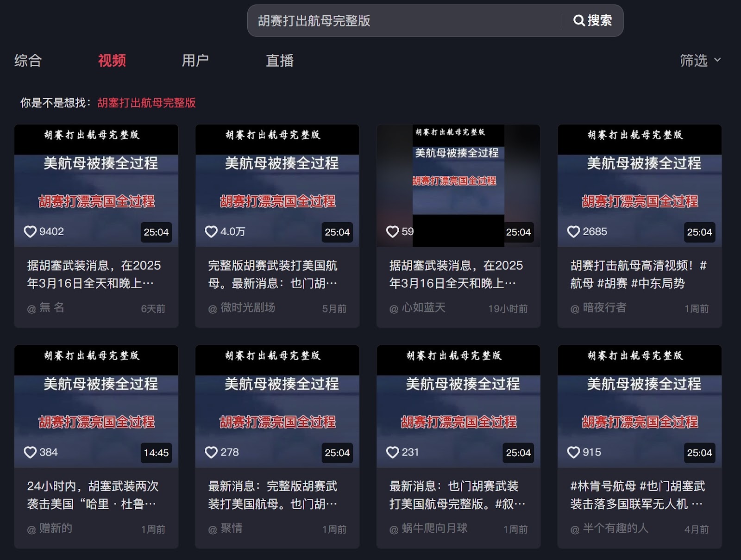The width and height of the screenshot is (741, 560).
Task: Like the video with 278 likes
Action: click(x=211, y=452)
